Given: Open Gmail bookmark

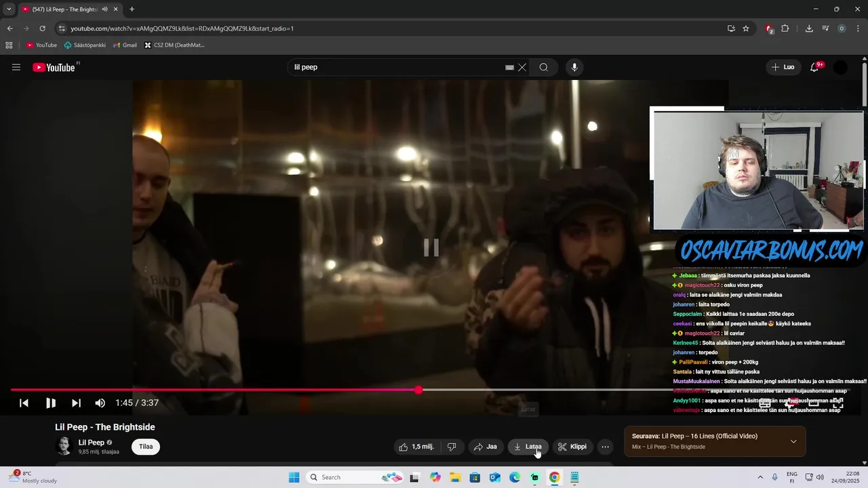Looking at the screenshot, I should tap(125, 45).
